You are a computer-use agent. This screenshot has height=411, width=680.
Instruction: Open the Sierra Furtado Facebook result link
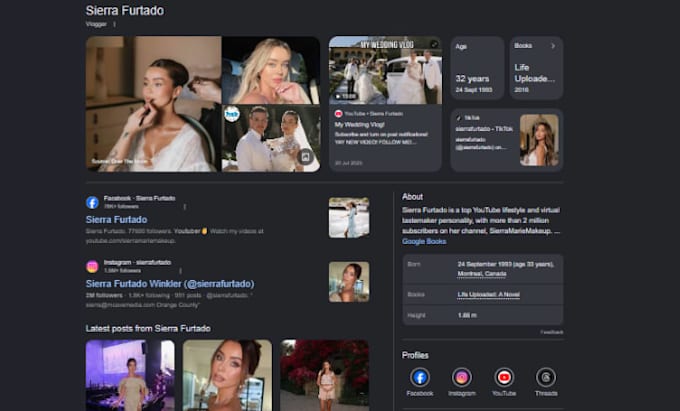pos(116,219)
